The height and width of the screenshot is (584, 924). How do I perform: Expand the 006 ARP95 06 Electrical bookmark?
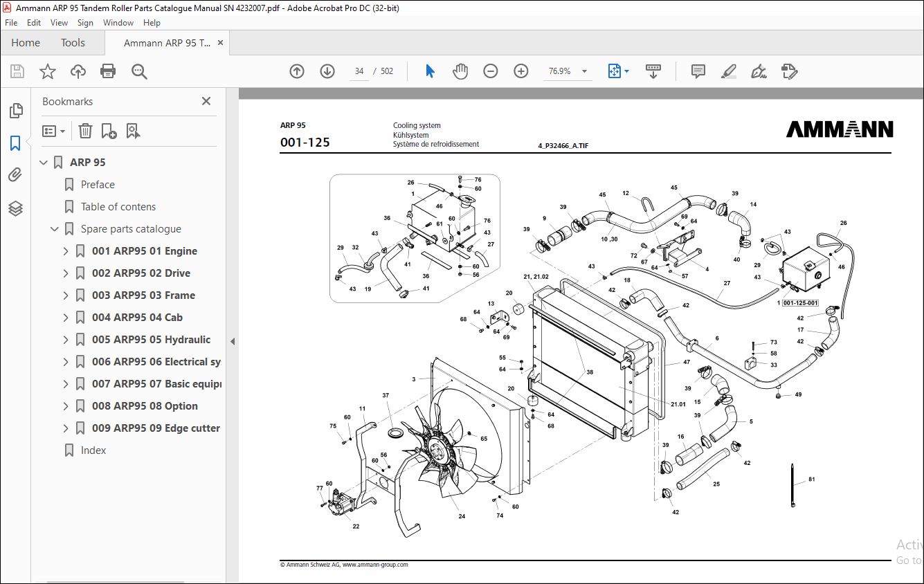(x=66, y=362)
